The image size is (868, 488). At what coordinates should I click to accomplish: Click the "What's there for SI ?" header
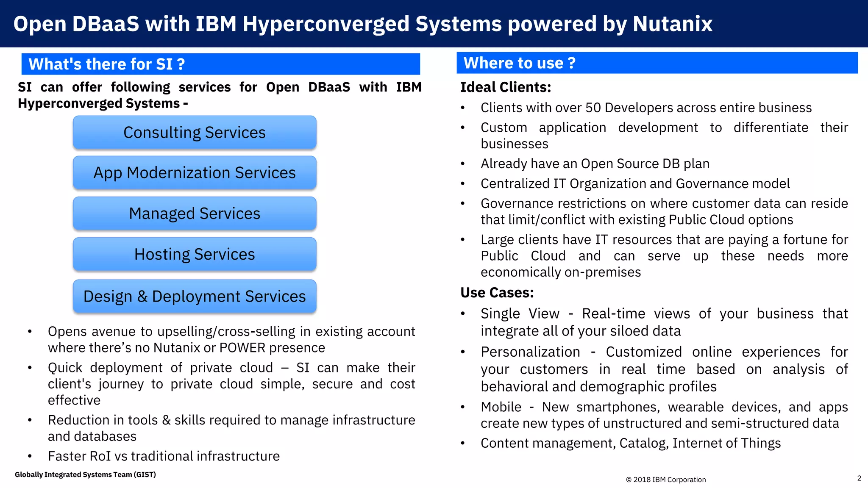click(x=220, y=64)
